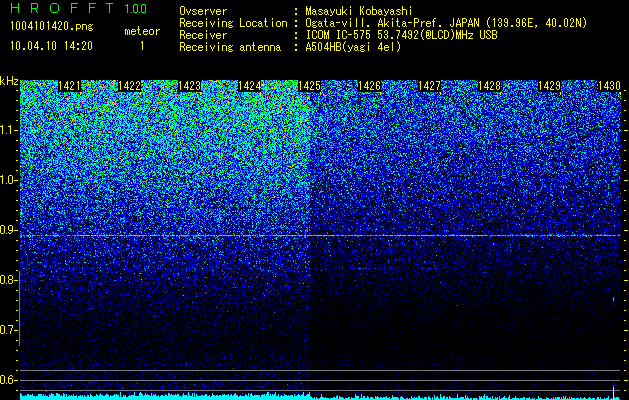The image size is (629, 400).
Task: Click the 1430 time marker
Action: tap(609, 86)
